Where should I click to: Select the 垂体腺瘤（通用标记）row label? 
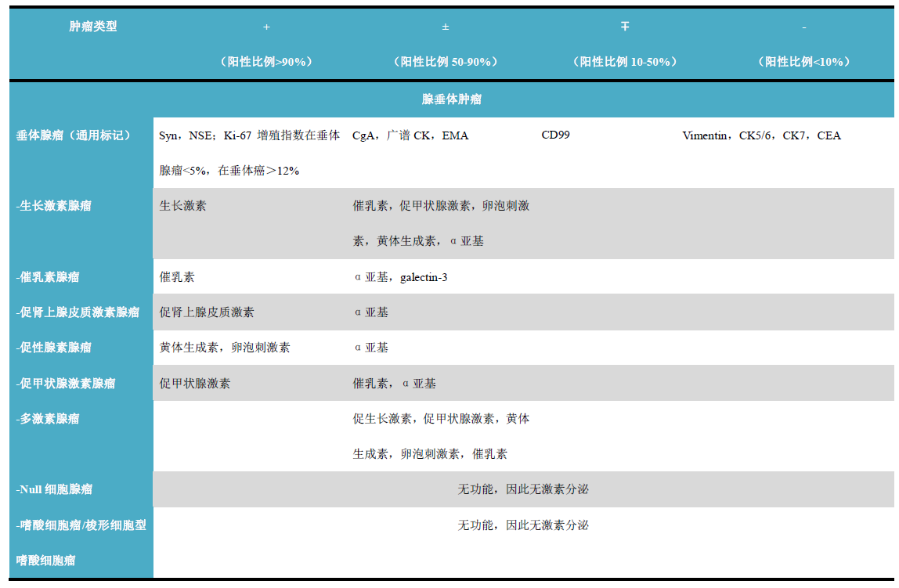(x=74, y=135)
